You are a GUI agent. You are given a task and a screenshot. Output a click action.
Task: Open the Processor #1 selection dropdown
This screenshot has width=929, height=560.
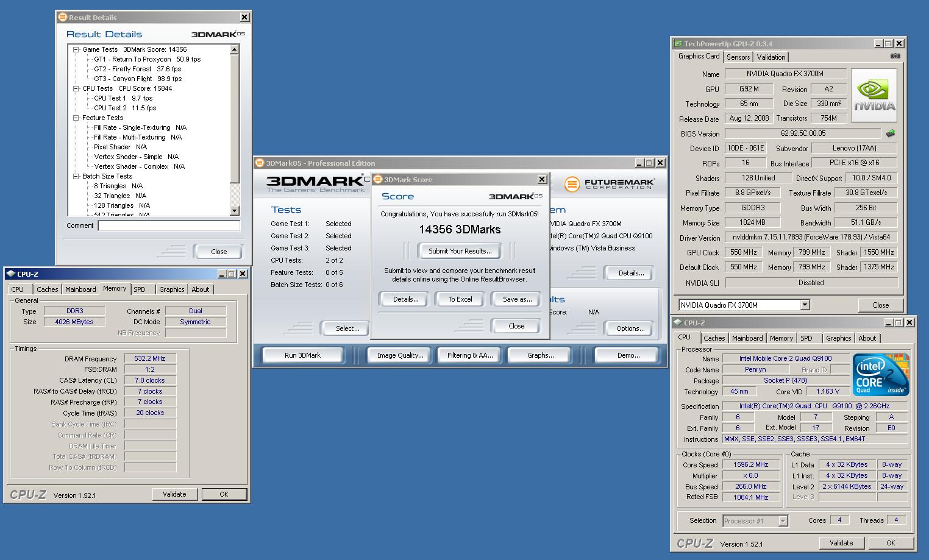pyautogui.click(x=783, y=521)
